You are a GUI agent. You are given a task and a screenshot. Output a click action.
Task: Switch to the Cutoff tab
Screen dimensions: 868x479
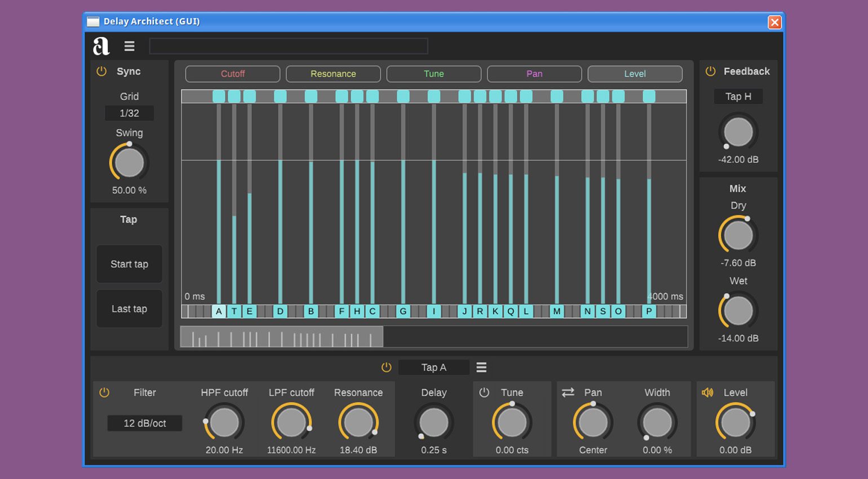pyautogui.click(x=233, y=74)
